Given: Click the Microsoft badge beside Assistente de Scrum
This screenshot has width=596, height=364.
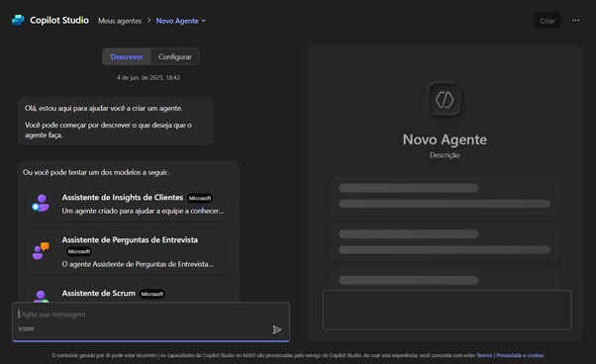Looking at the screenshot, I should (152, 294).
